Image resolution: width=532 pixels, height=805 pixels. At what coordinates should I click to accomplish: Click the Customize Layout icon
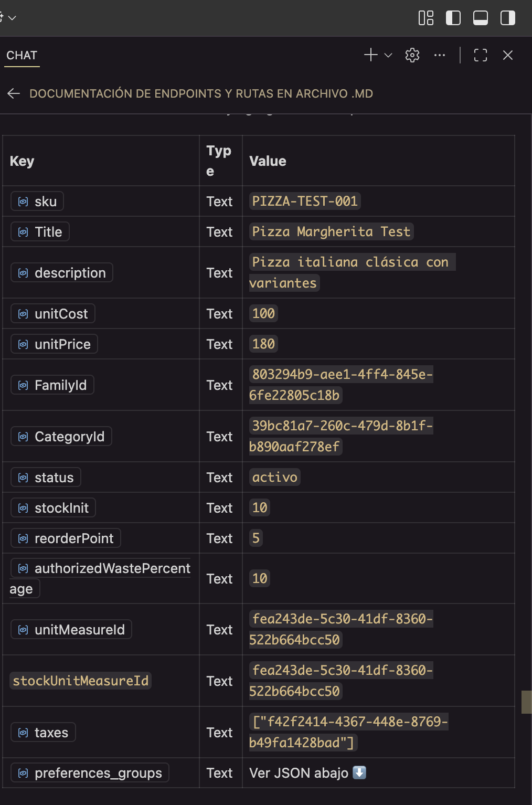[426, 18]
